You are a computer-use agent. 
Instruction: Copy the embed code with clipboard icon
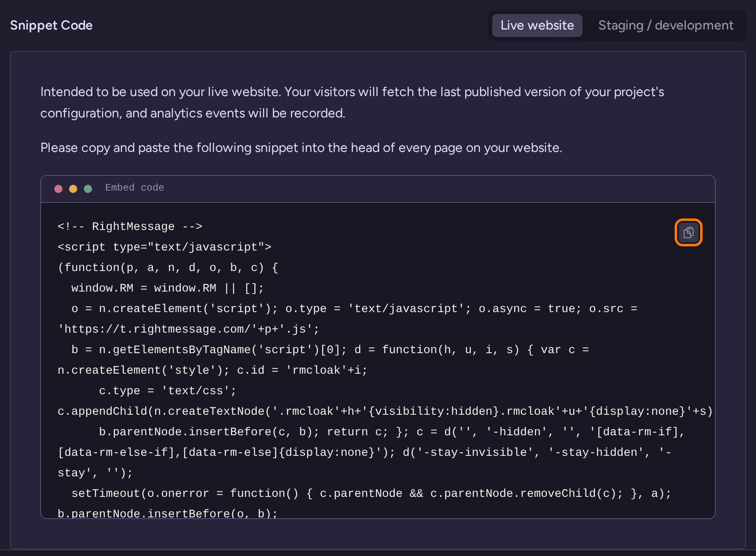click(688, 232)
